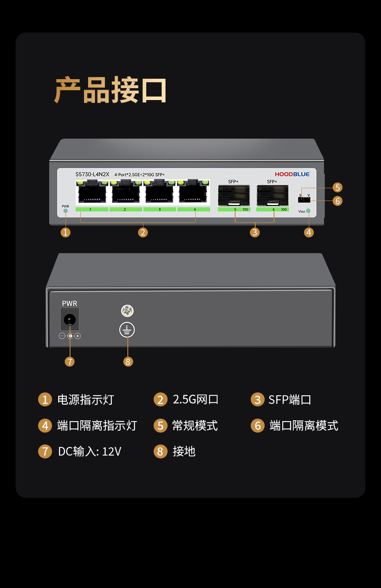Click RJ45 port number 4
Image resolution: width=381 pixels, height=588 pixels.
click(x=194, y=191)
